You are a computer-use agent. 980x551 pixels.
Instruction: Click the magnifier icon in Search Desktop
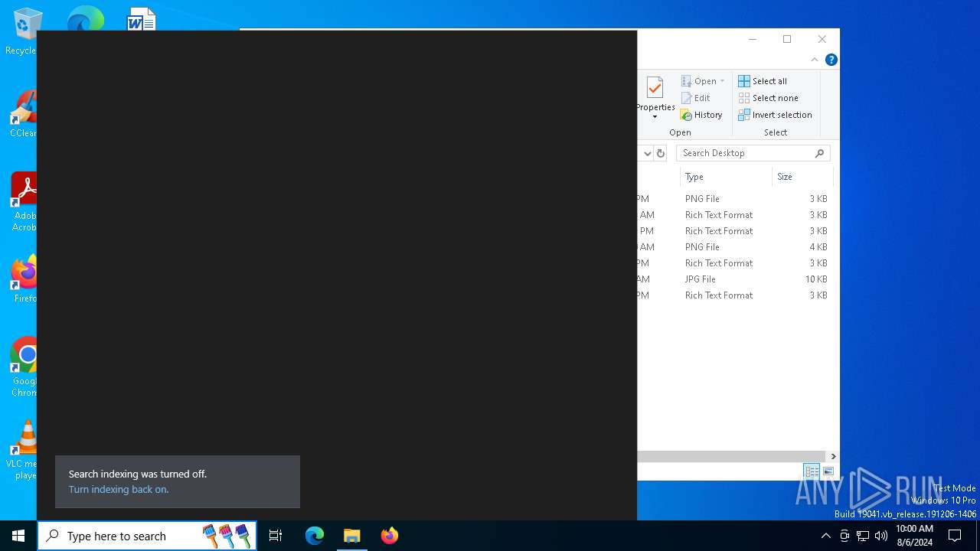click(819, 153)
